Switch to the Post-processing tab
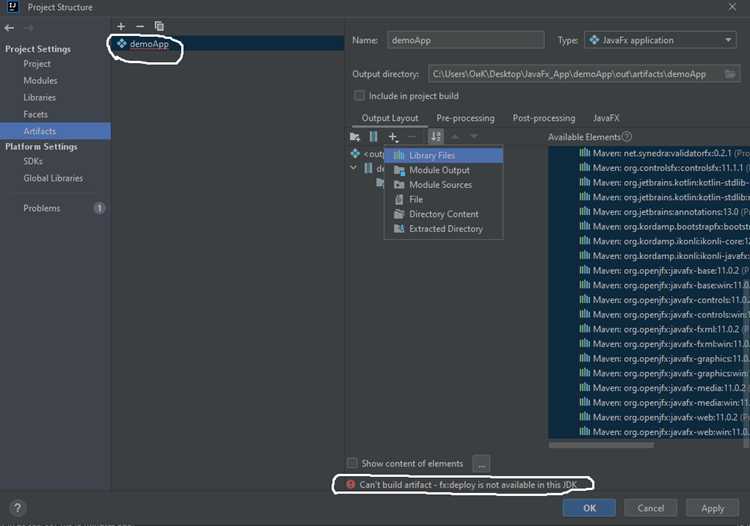The image size is (750, 526). coord(544,118)
